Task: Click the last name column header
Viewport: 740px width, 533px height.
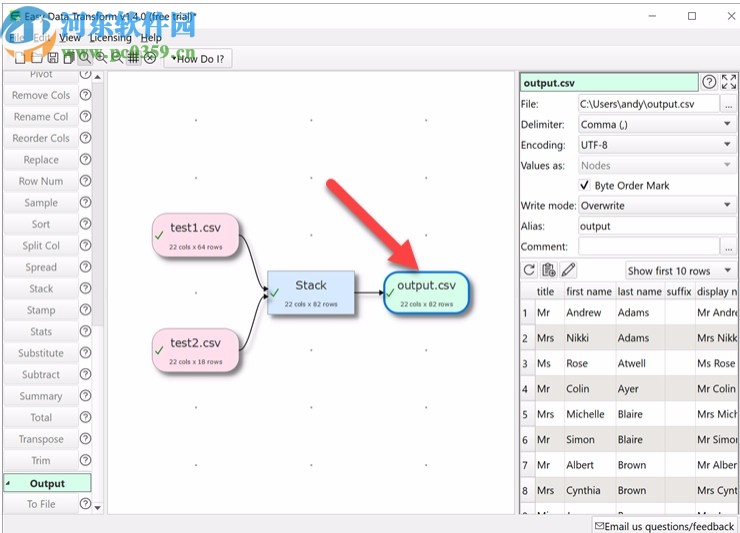Action: pyautogui.click(x=639, y=292)
